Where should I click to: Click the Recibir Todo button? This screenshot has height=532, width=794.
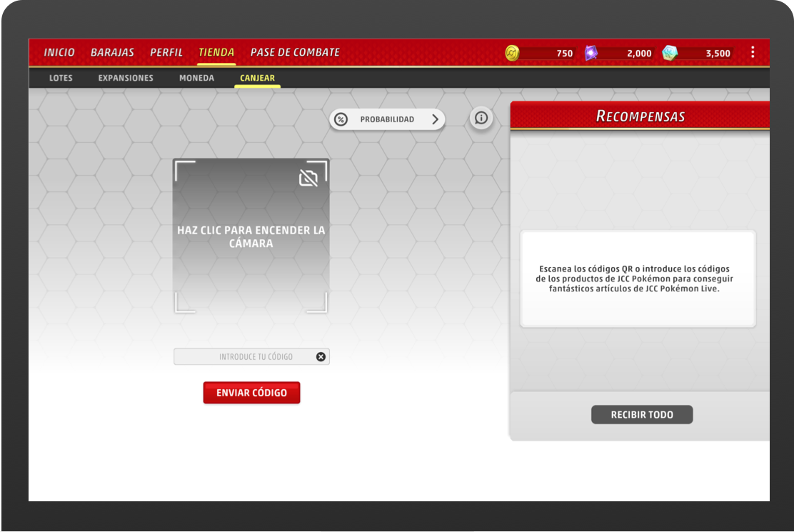(642, 415)
